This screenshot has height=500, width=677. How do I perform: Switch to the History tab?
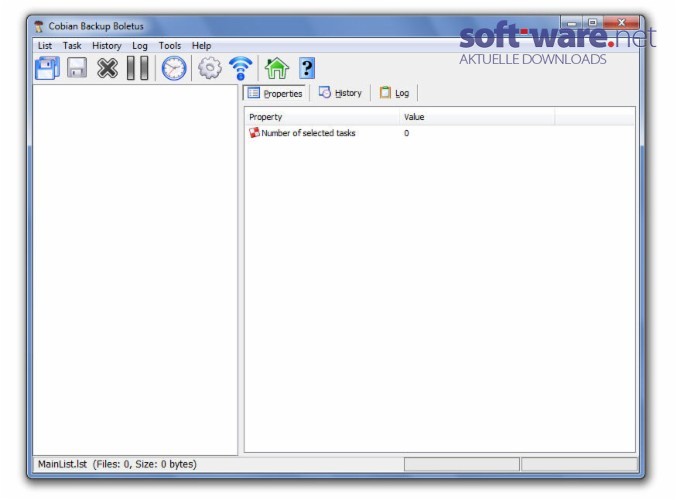click(340, 93)
